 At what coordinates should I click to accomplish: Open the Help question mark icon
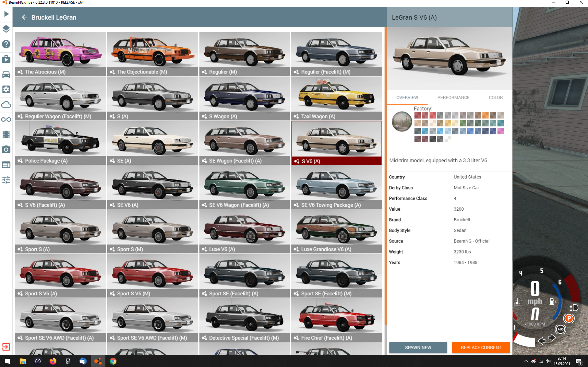coord(6,44)
